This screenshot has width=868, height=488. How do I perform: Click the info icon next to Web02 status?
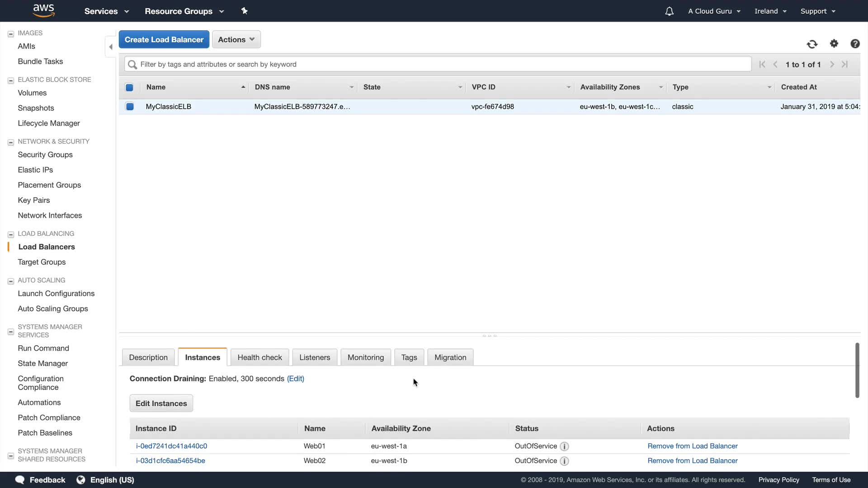click(x=564, y=461)
